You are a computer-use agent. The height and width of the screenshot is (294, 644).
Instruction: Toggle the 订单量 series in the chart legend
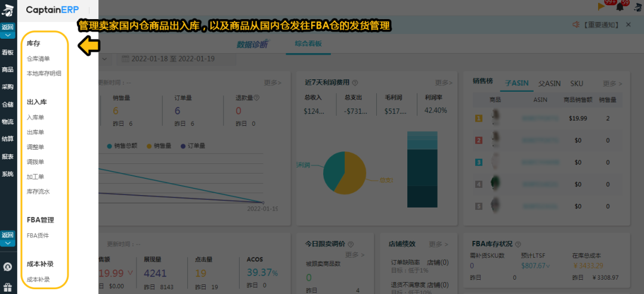coord(193,146)
